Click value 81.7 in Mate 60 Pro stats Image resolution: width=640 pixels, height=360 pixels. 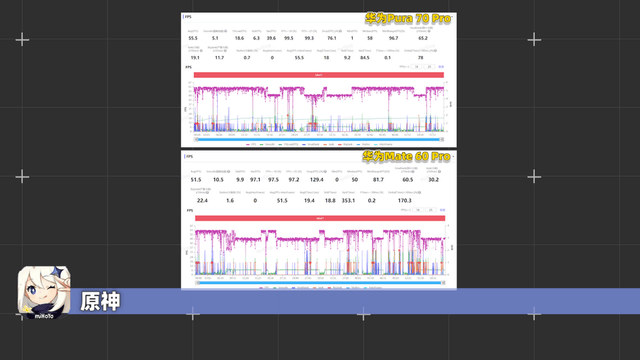(x=378, y=180)
